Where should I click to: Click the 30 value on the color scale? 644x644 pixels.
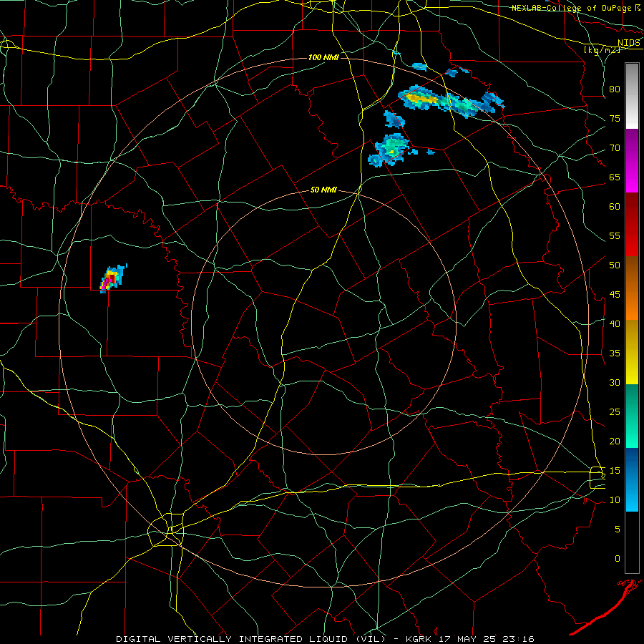[615, 382]
